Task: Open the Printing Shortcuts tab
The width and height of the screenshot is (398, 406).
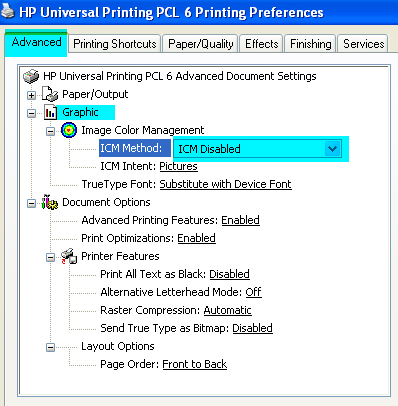Action: pyautogui.click(x=115, y=44)
